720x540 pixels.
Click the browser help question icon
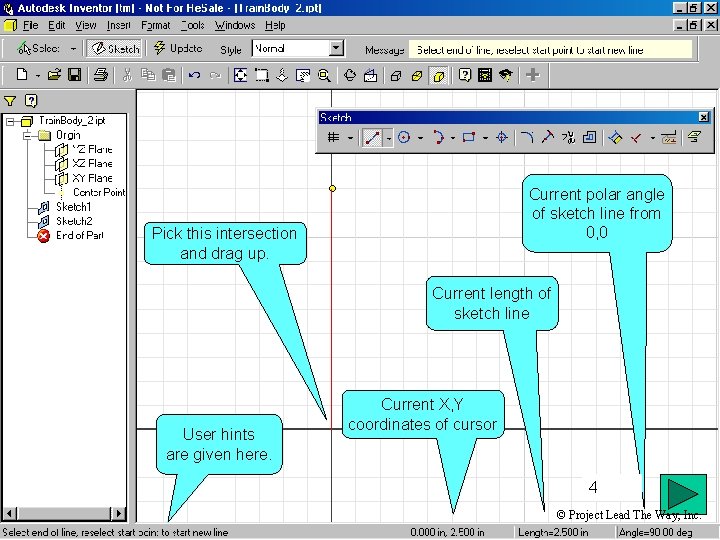31,101
